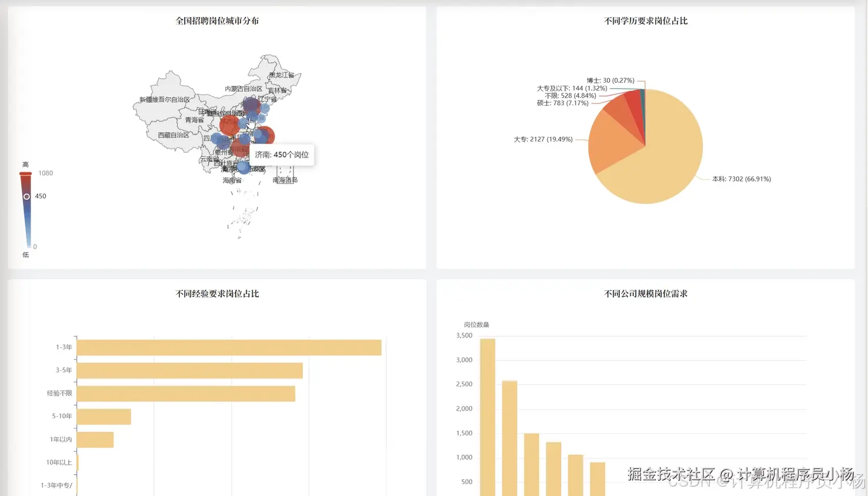The width and height of the screenshot is (868, 496).
Task: Click the 1-3年中专/ axis label
Action: [56, 485]
